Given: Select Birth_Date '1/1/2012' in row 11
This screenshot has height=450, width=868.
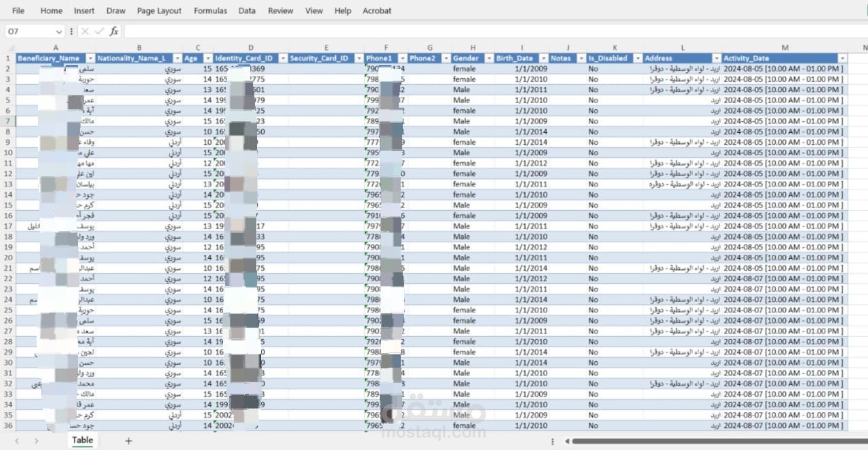Looking at the screenshot, I should [521, 163].
